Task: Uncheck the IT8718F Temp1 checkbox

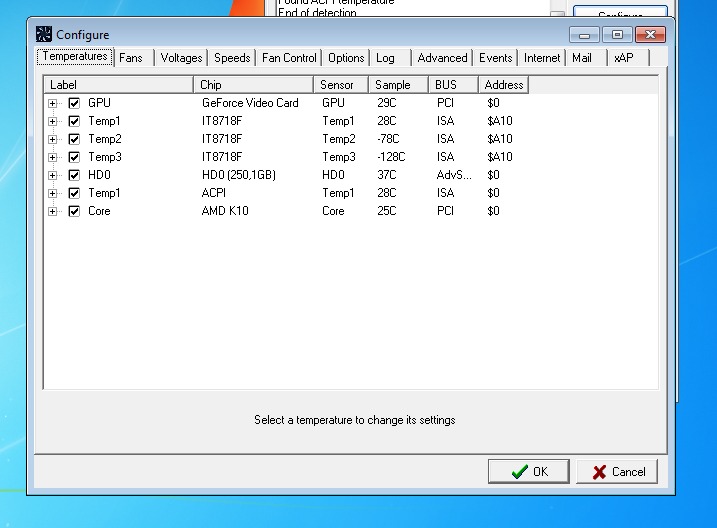Action: pos(74,121)
